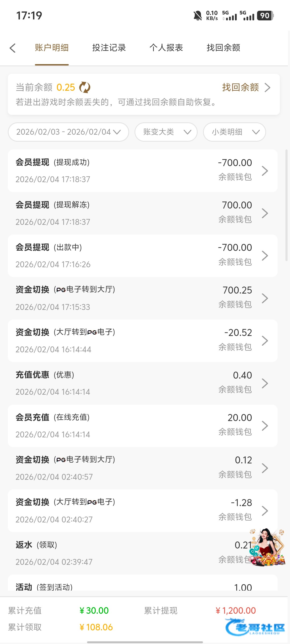Tap the 老哥社区 logo watermark
This screenshot has width=290, height=644.
point(255,627)
